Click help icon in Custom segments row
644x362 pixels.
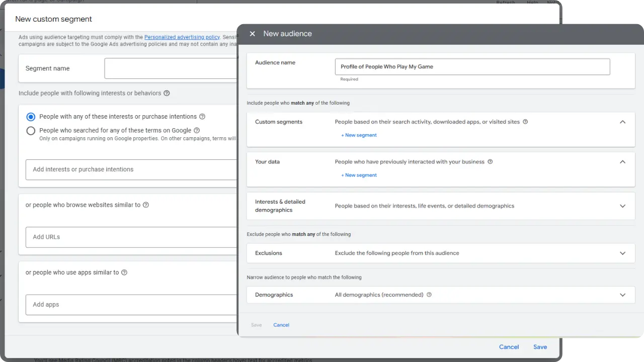pos(525,122)
